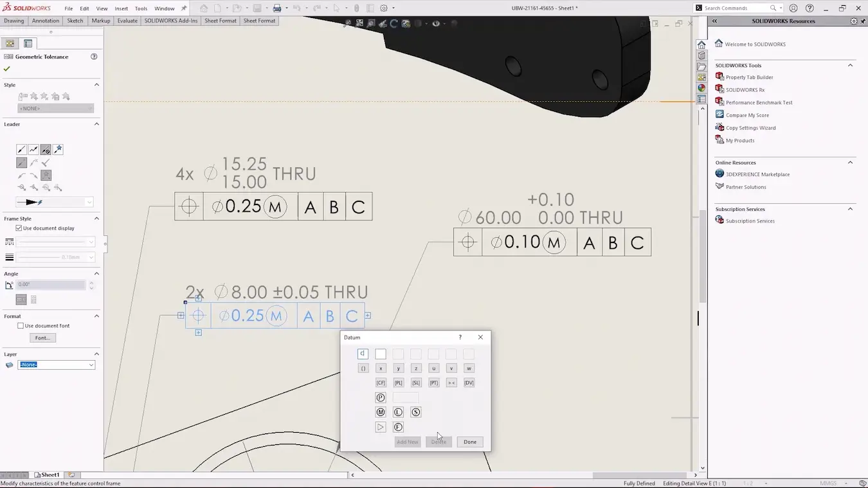
Task: Click the Projected Tolerance (P) symbol
Action: 381,397
